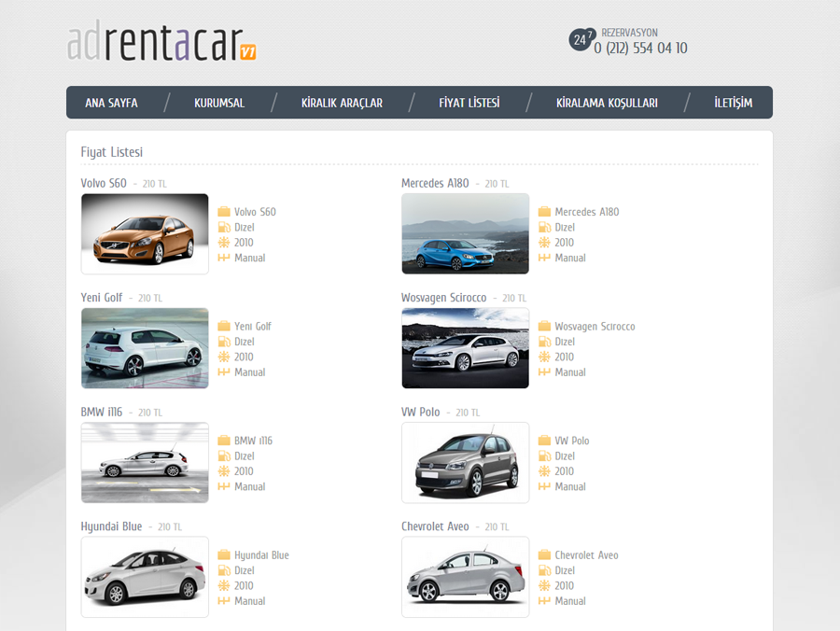Navigate to İLETİŞİM
Viewport: 840px width, 631px height.
pos(733,103)
